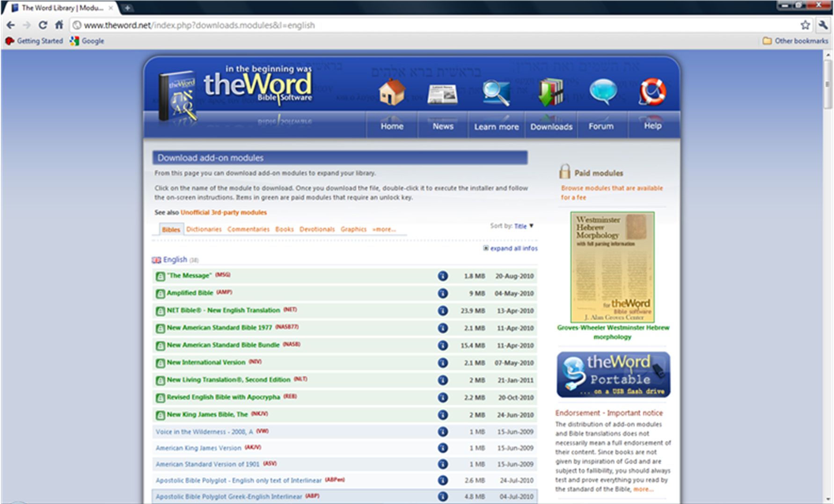Open the Help navigation menu
Viewport: 834px width, 504px height.
click(x=652, y=125)
